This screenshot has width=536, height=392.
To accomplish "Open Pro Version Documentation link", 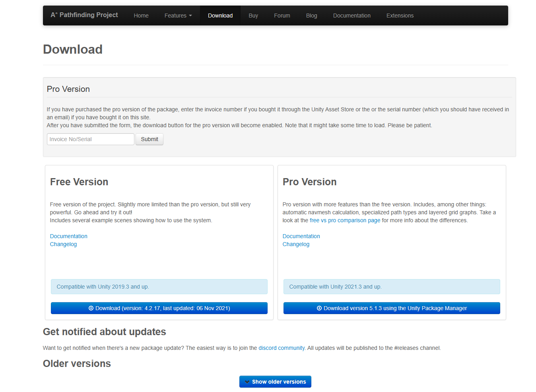I will [x=301, y=236].
